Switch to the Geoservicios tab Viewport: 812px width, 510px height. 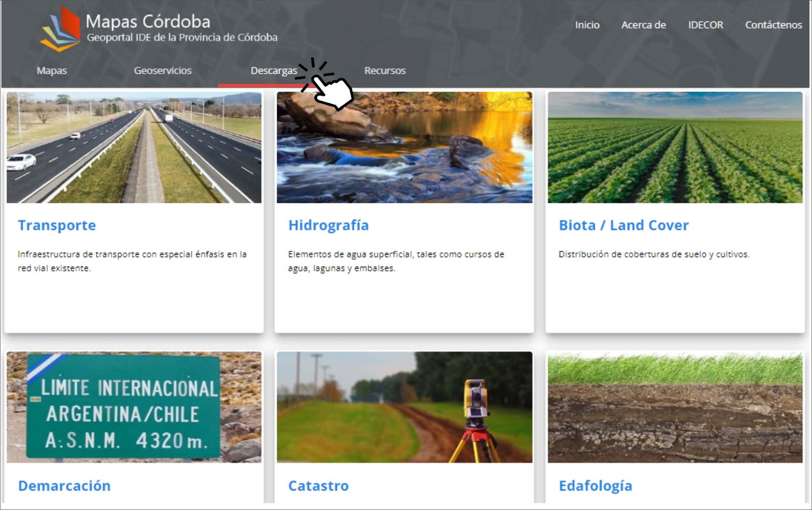click(162, 71)
